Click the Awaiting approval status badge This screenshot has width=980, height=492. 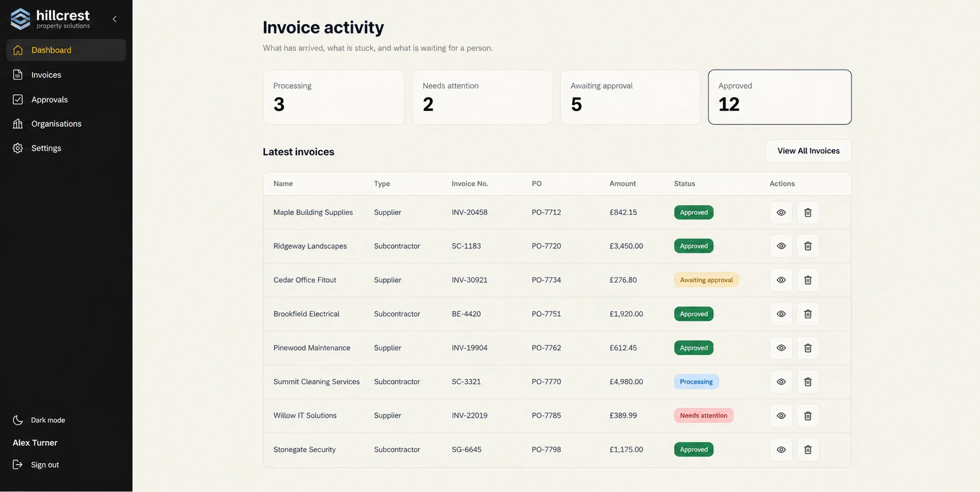click(x=706, y=280)
